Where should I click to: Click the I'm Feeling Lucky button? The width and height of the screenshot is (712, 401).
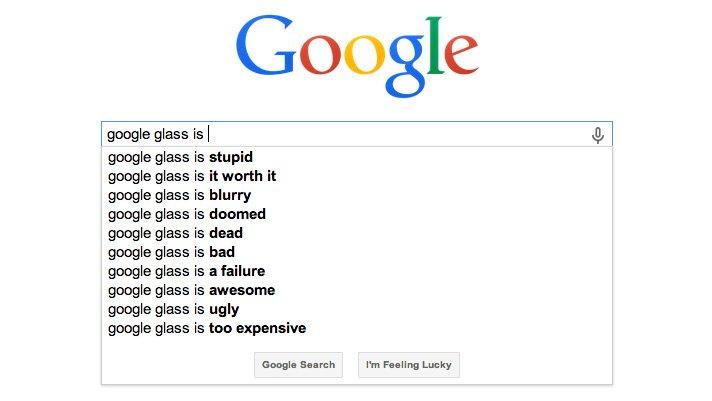point(409,365)
